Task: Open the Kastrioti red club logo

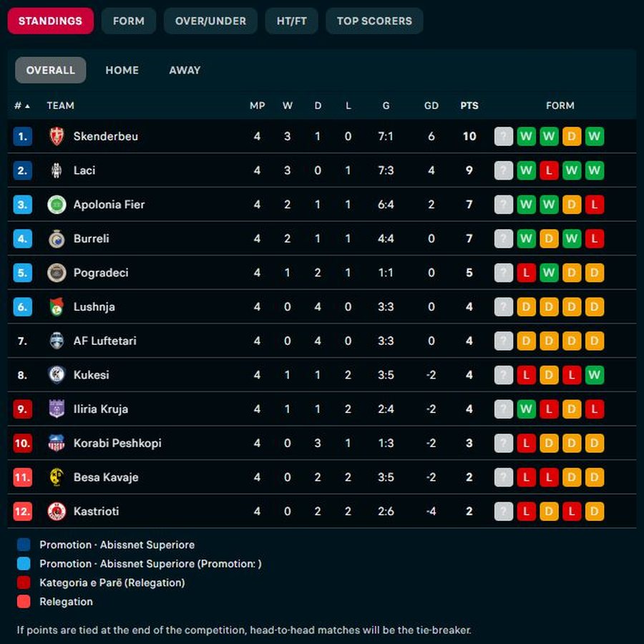Action: [57, 512]
